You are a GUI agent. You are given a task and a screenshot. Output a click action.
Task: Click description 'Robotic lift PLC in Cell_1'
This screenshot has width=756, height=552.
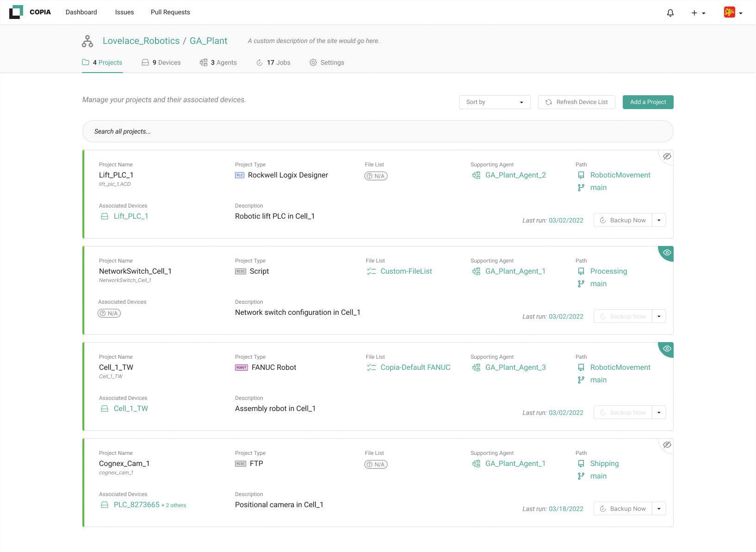click(275, 216)
